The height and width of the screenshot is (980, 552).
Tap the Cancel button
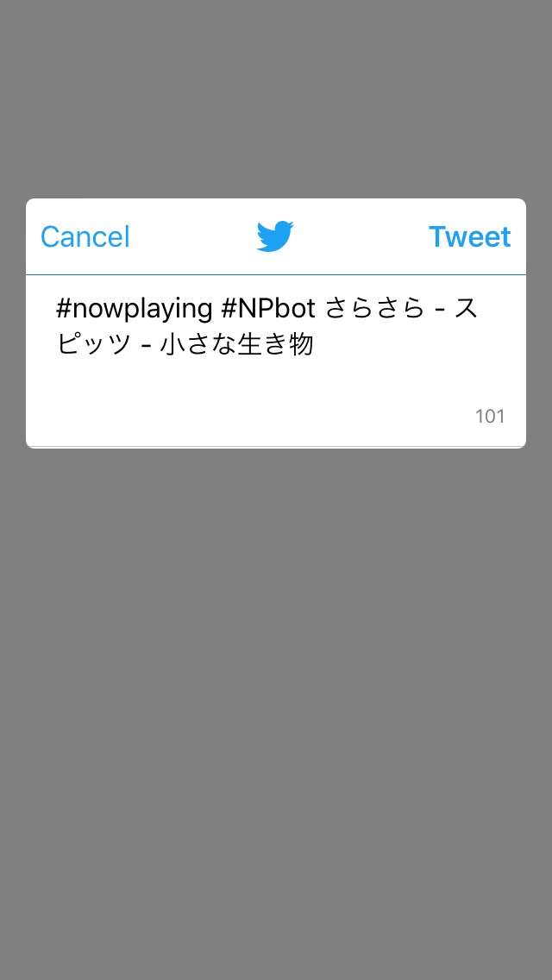pos(85,237)
